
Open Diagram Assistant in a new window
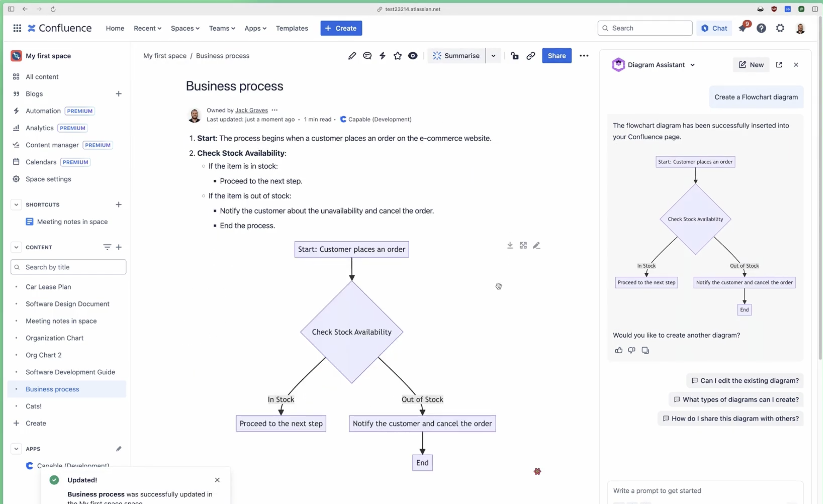point(779,65)
